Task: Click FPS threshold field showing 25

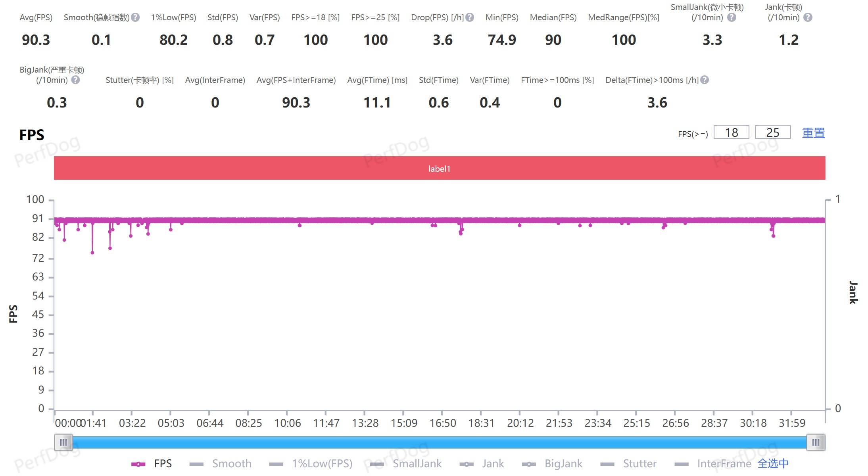Action: tap(772, 132)
